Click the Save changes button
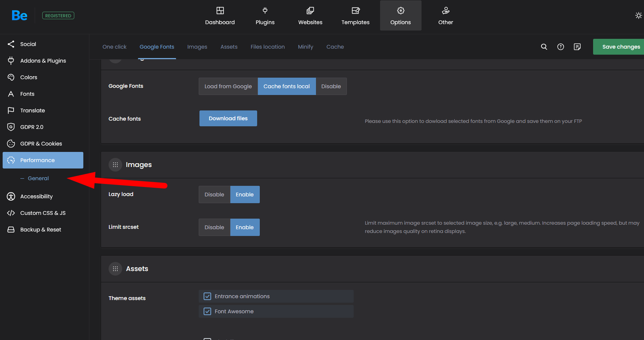Screen dimensions: 644x340 (620, 47)
